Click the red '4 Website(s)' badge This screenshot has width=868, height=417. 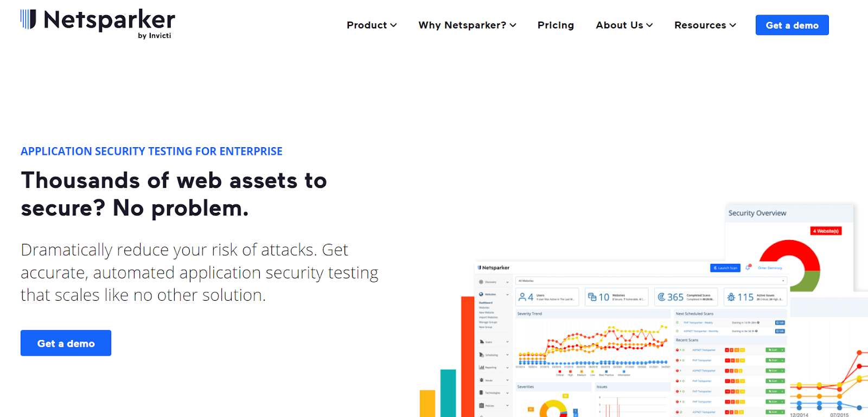coord(826,231)
